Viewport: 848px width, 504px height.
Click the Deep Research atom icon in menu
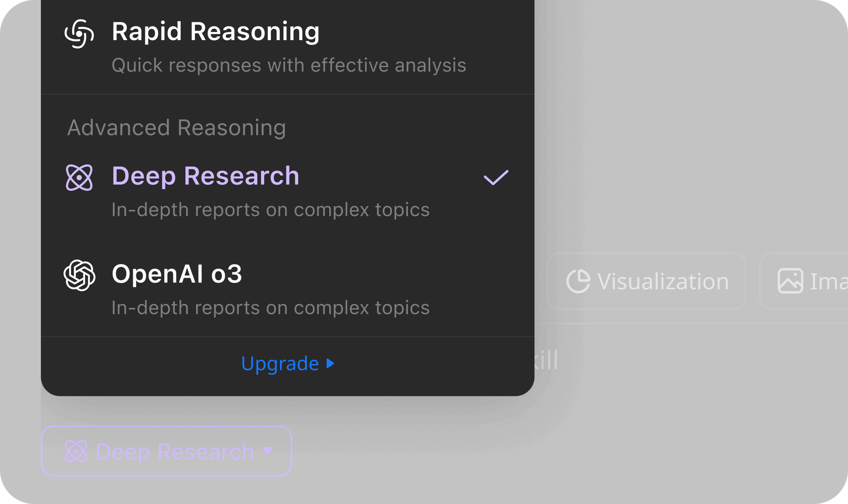[79, 177]
